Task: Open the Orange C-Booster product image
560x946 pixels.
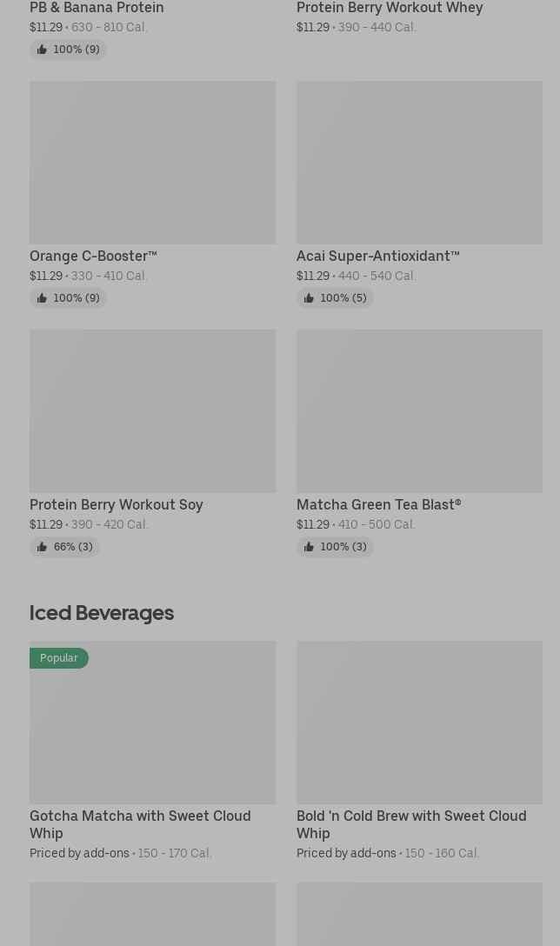Action: [152, 163]
